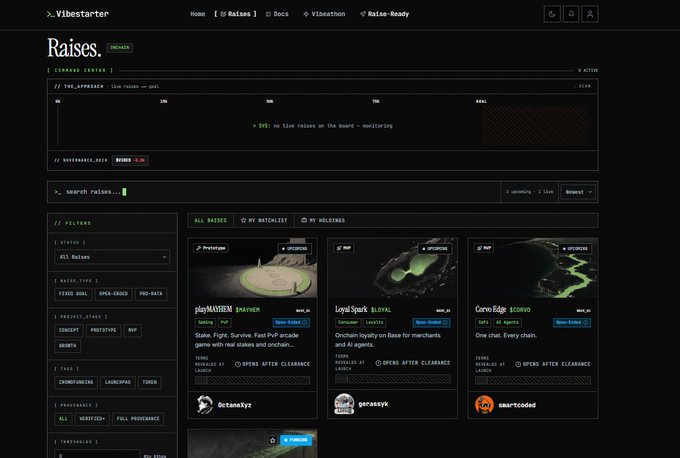Toggle the CONCEPT project stage filter

pos(69,330)
